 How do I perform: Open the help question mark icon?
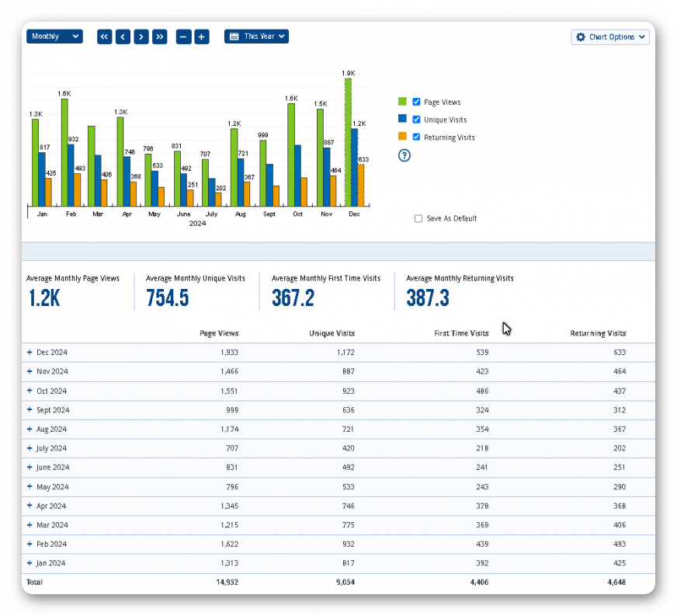pos(404,155)
